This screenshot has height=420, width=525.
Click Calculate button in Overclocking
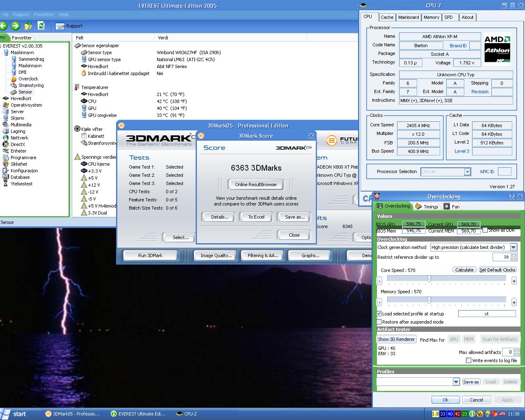pyautogui.click(x=464, y=270)
